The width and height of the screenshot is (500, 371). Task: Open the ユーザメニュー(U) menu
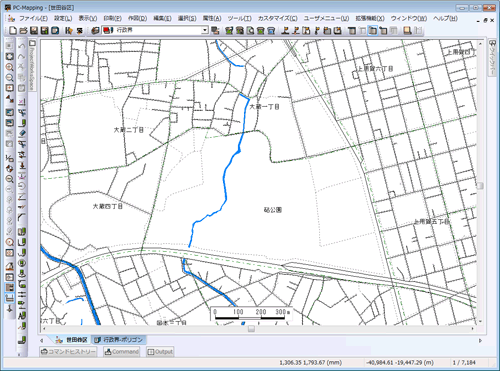pyautogui.click(x=326, y=18)
